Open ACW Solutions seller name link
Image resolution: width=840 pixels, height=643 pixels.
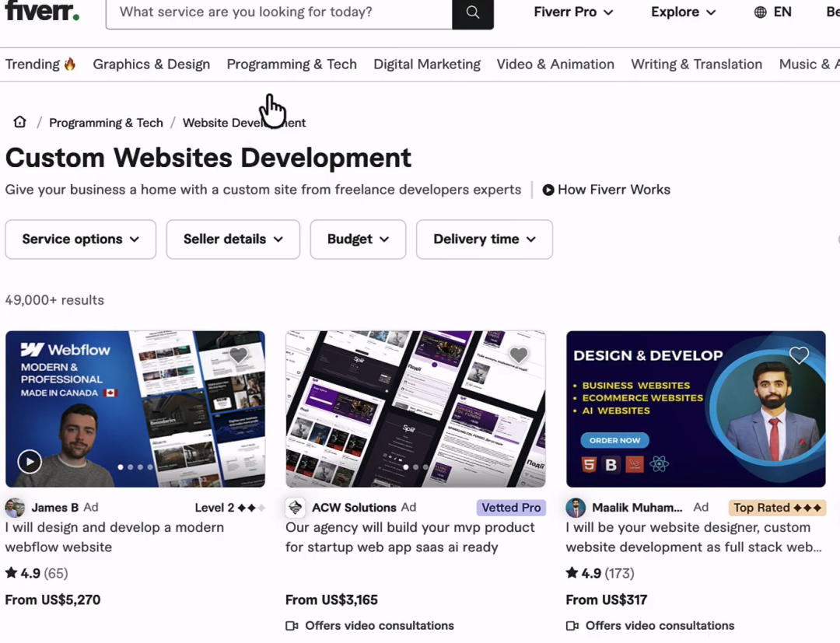[354, 508]
